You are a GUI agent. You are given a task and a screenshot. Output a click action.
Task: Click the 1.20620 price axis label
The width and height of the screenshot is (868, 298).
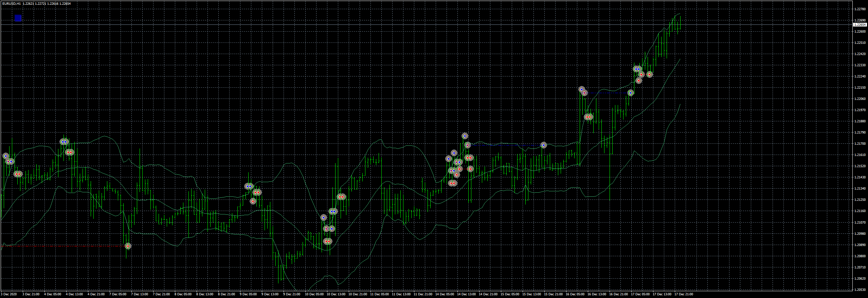point(859,279)
